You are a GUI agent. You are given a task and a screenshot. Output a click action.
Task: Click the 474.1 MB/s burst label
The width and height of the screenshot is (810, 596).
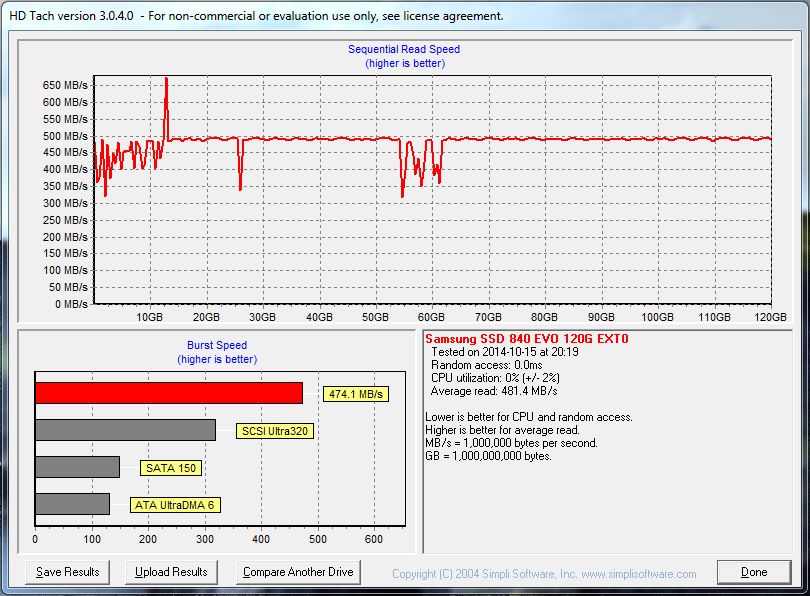[356, 394]
